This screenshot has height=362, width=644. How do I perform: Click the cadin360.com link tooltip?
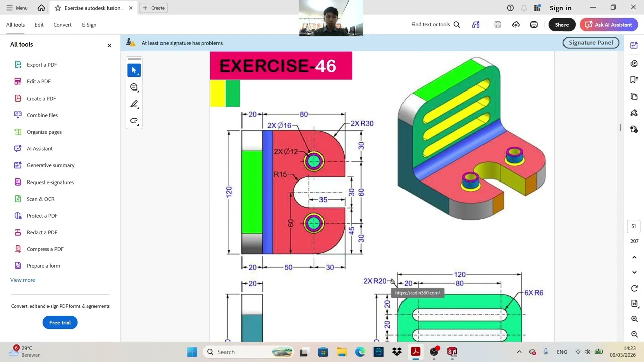418,293
